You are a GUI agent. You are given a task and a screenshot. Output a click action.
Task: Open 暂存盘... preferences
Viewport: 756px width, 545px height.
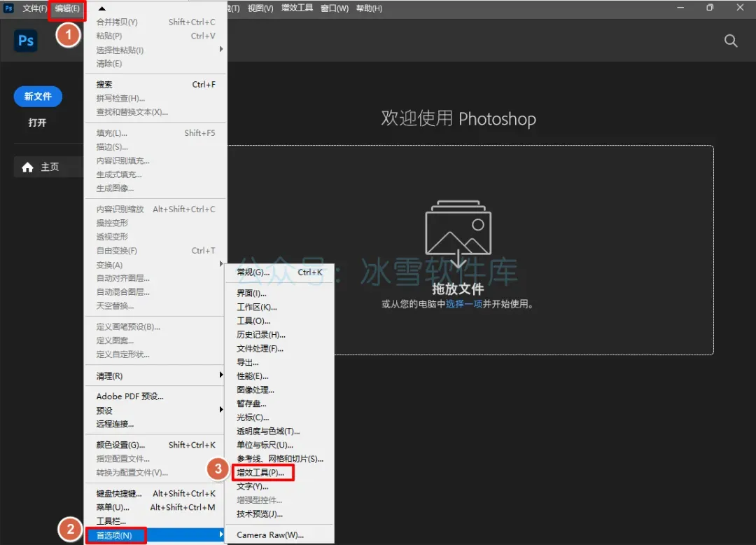(279, 403)
